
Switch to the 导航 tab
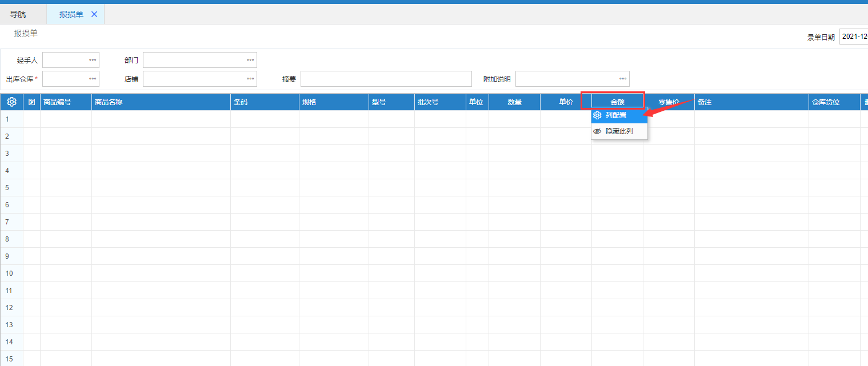click(x=18, y=14)
